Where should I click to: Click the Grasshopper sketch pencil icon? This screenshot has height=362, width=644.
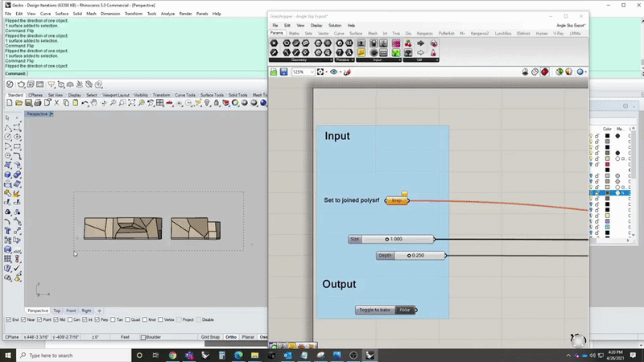(347, 72)
